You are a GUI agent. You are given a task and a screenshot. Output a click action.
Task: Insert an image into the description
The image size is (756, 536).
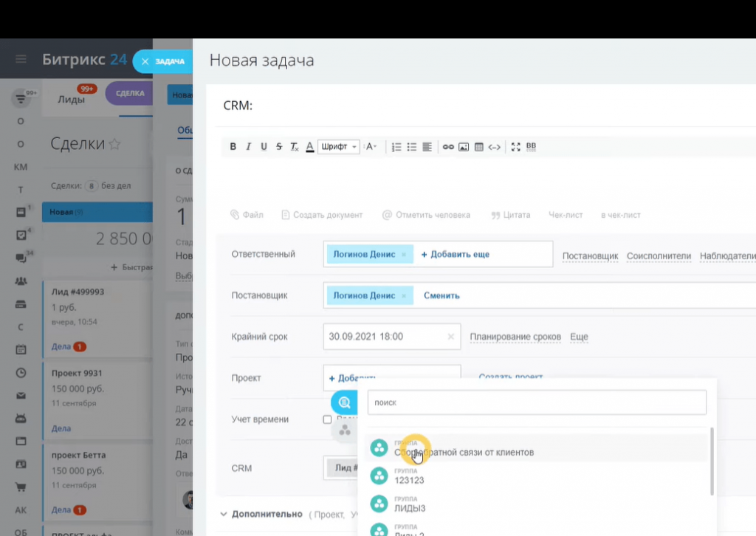tap(464, 147)
